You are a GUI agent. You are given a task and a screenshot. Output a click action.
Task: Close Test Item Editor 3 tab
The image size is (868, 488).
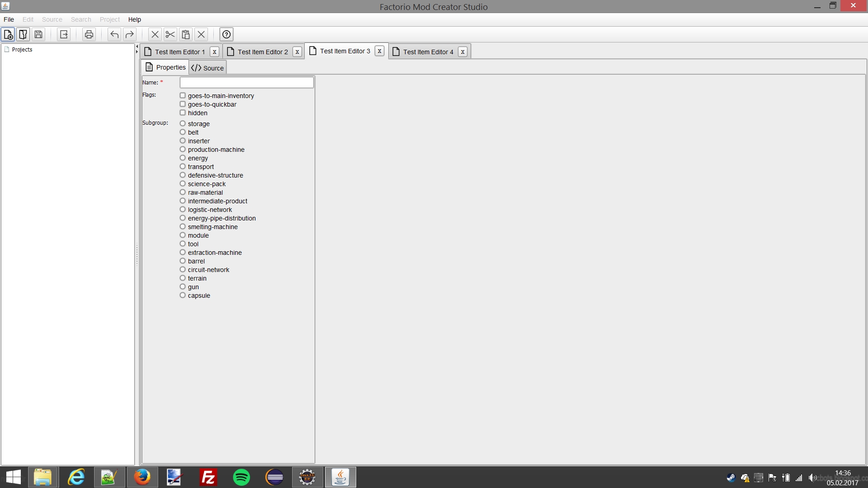pos(379,51)
